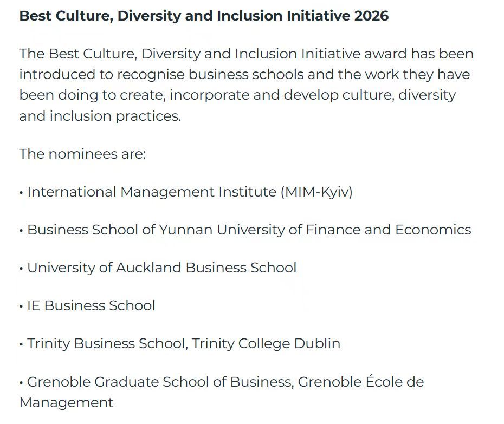The image size is (504, 424).
Task: Click the bullet before Business School of Yunnan
Action: [21, 231]
